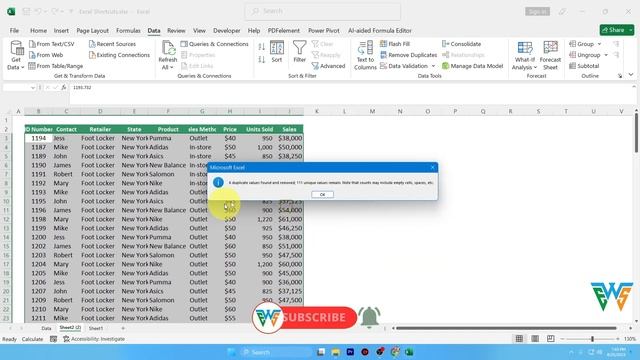Switch to Page Break Preview
This screenshot has height=360, width=640.
click(x=551, y=339)
